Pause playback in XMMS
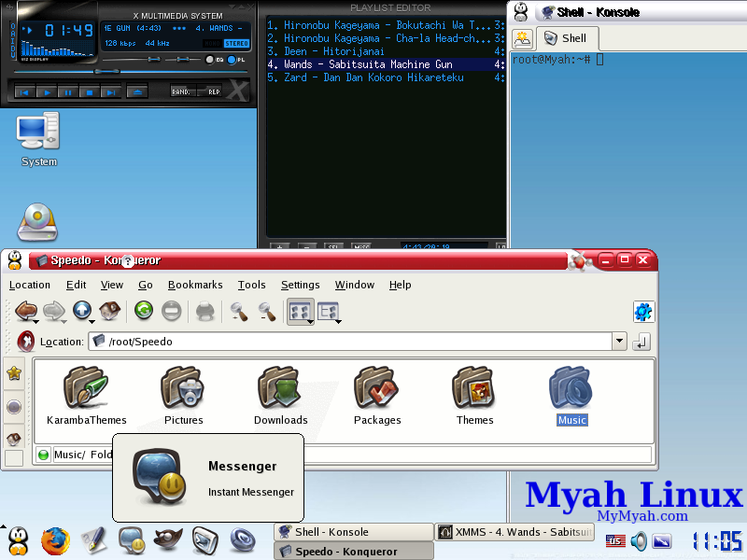Image resolution: width=747 pixels, height=560 pixels. pyautogui.click(x=67, y=91)
